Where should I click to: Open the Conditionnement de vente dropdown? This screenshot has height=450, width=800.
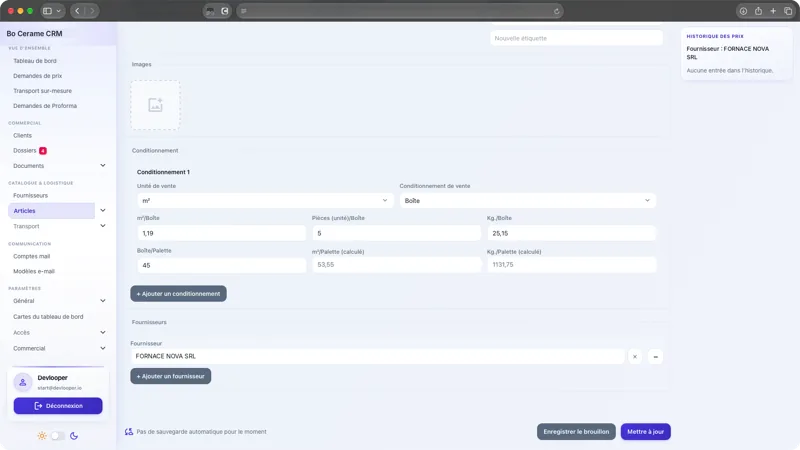(x=528, y=201)
